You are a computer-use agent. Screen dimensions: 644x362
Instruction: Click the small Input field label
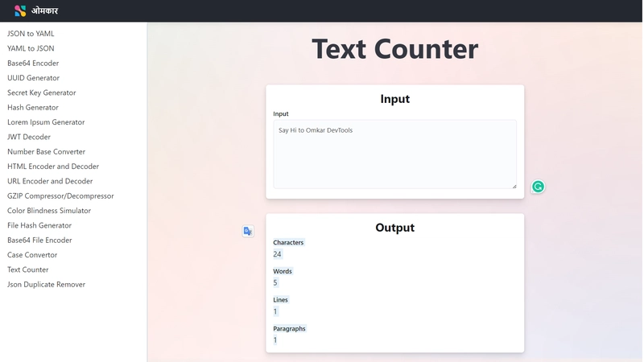[281, 113]
